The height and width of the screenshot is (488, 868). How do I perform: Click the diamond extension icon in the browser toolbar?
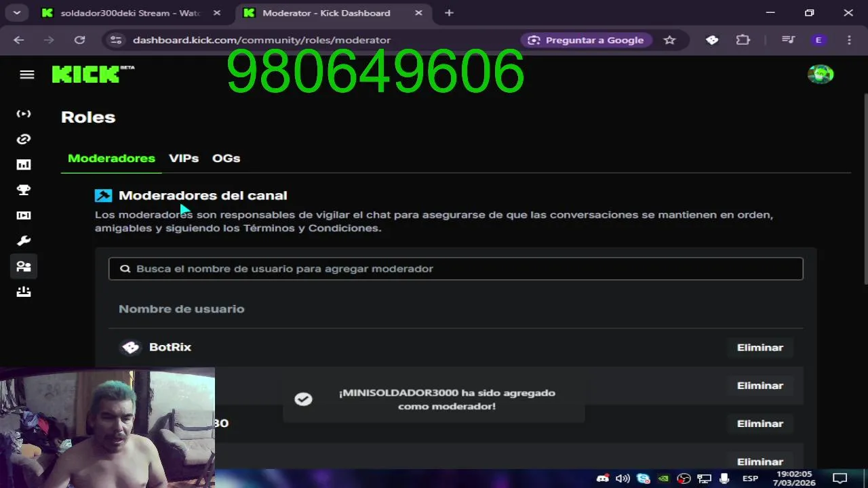[x=712, y=40]
